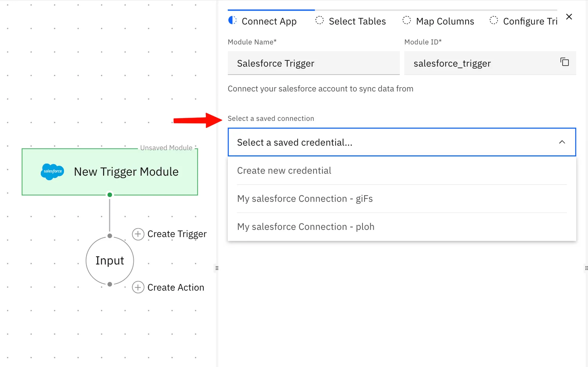The height and width of the screenshot is (367, 588).
Task: Click the plus icon beside Create Trigger
Action: click(138, 234)
